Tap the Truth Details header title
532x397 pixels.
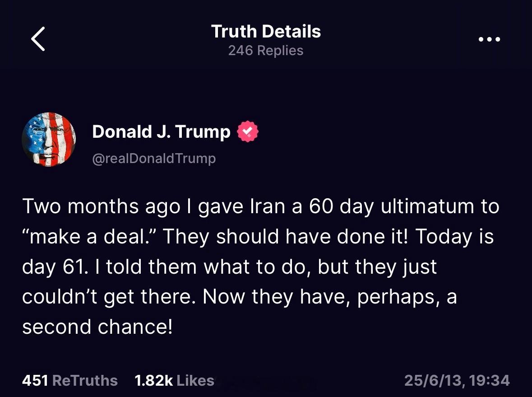tap(266, 31)
